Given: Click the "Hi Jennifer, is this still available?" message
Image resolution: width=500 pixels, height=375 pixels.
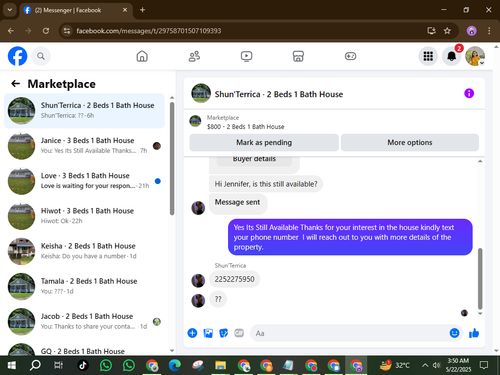Looking at the screenshot, I should [266, 184].
